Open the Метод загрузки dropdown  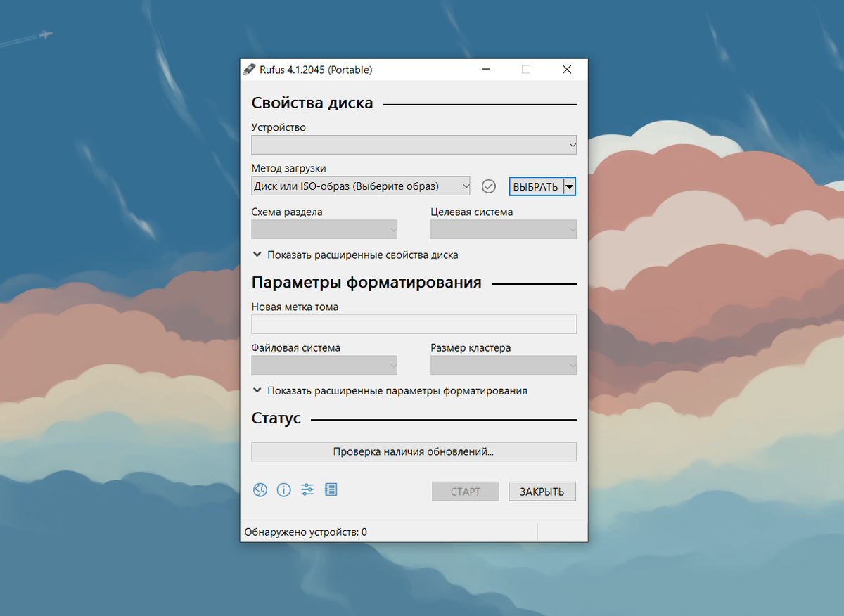coord(361,186)
